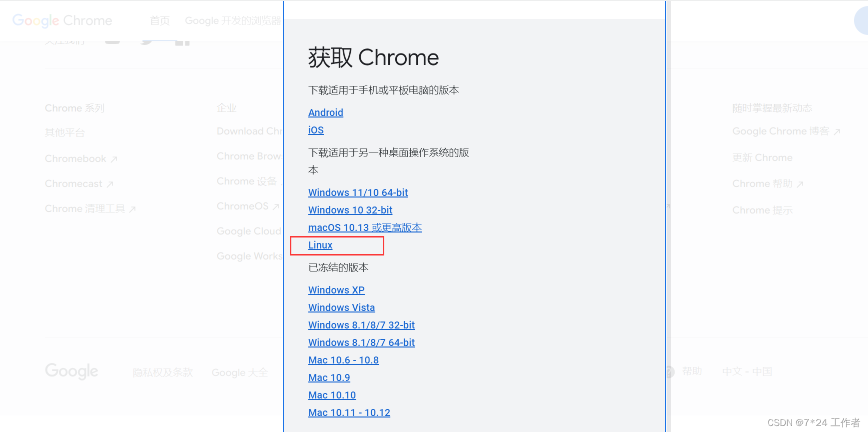The width and height of the screenshot is (868, 432).
Task: Select Windows 8.1/8/7 32-bit link
Action: coord(361,325)
